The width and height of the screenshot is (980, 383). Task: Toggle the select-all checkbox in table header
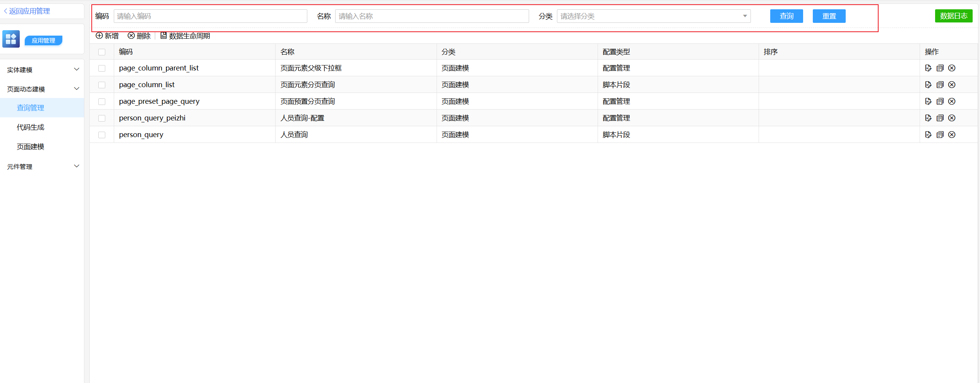click(x=102, y=52)
